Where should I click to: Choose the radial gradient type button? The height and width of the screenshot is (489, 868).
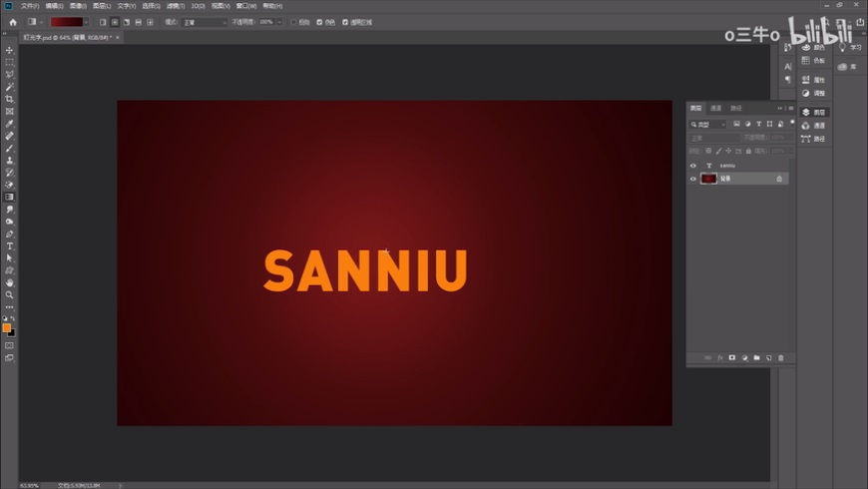(x=115, y=21)
